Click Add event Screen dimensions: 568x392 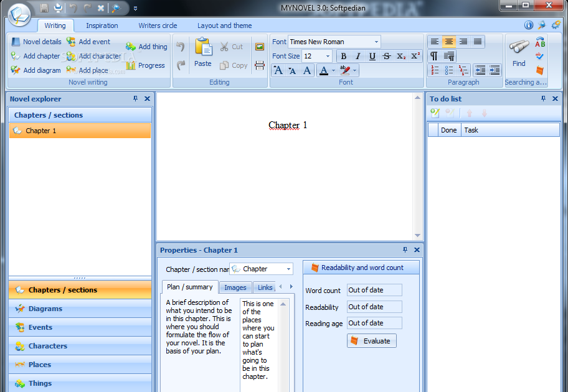coord(88,42)
